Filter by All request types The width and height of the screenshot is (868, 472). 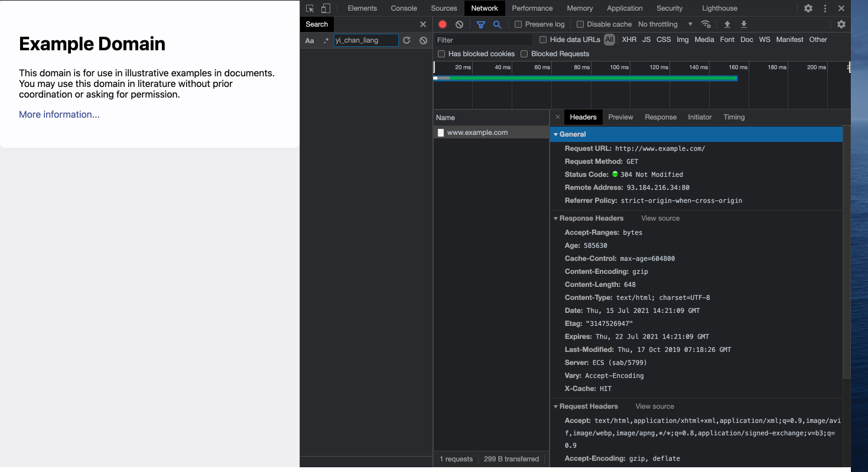click(x=609, y=40)
